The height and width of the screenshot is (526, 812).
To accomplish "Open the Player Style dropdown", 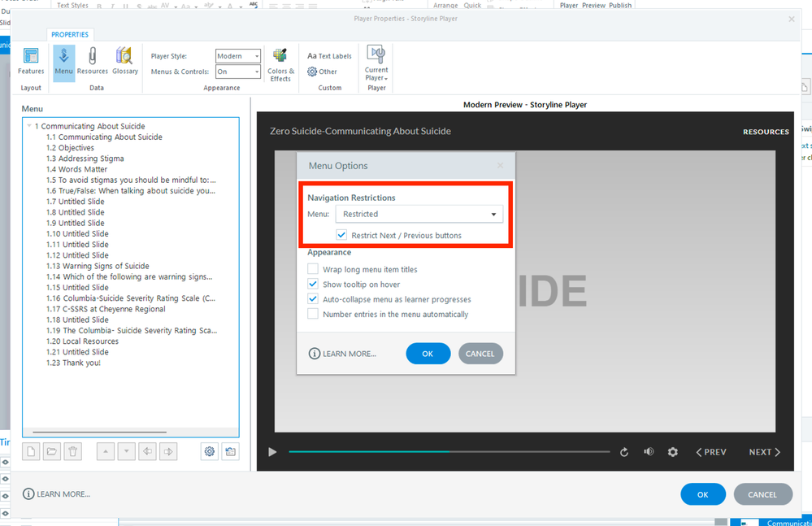I will [238, 56].
